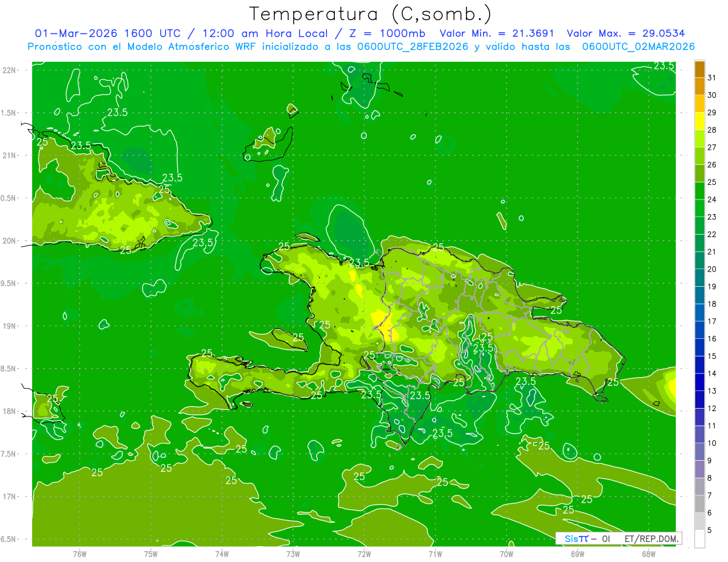Viewport: 728px width, 562px height.
Task: Click the '76W' longitude axis label
Action: pyautogui.click(x=79, y=554)
